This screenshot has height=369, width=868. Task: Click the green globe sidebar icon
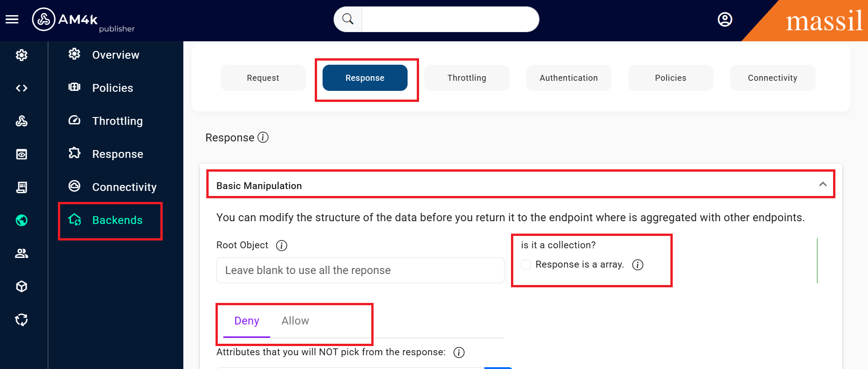tap(21, 220)
